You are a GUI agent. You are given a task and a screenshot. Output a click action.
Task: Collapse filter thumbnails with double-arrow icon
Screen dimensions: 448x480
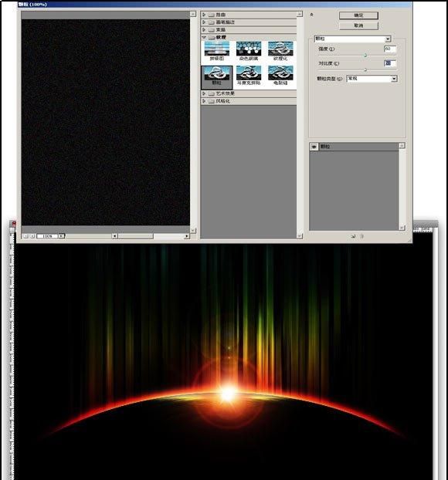[311, 15]
